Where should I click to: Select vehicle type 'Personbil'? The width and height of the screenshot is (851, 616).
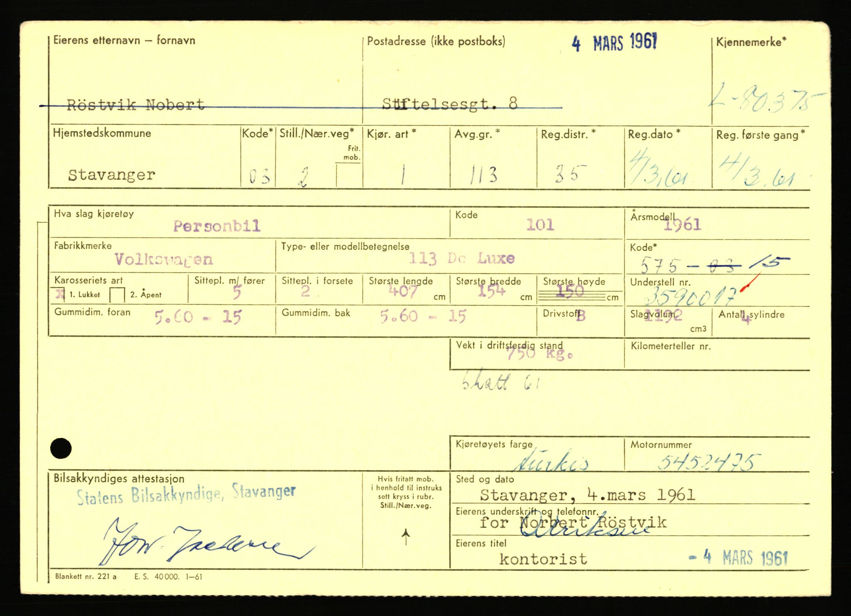(217, 226)
